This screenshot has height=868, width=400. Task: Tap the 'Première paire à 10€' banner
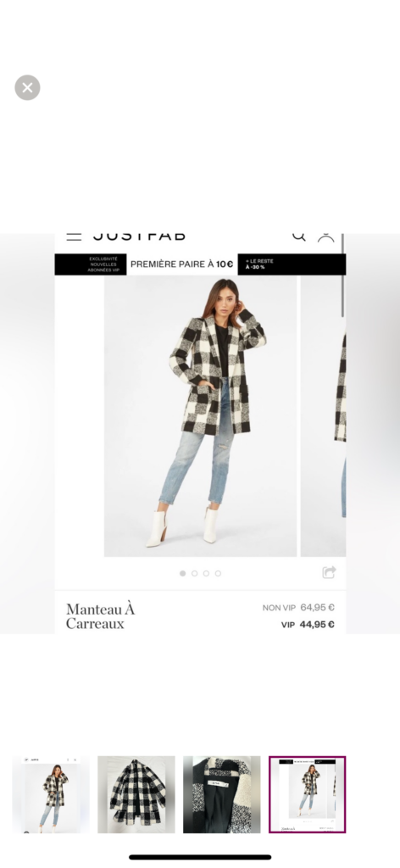[182, 264]
